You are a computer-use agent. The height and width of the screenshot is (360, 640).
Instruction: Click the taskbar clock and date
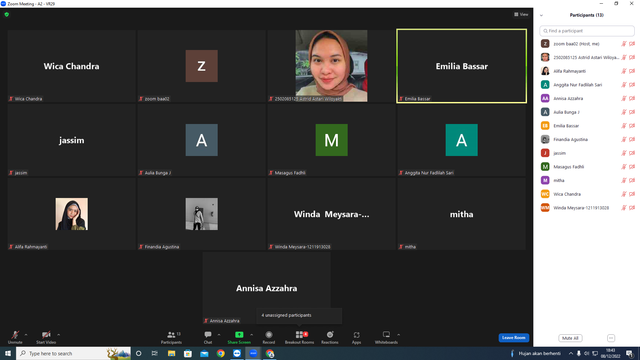(610, 353)
